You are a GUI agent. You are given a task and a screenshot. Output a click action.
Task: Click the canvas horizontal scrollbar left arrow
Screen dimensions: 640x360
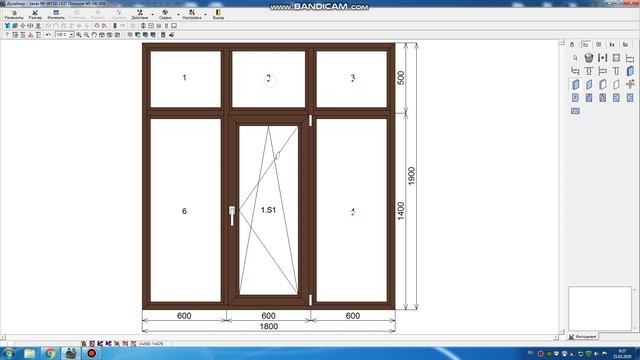pos(3,337)
